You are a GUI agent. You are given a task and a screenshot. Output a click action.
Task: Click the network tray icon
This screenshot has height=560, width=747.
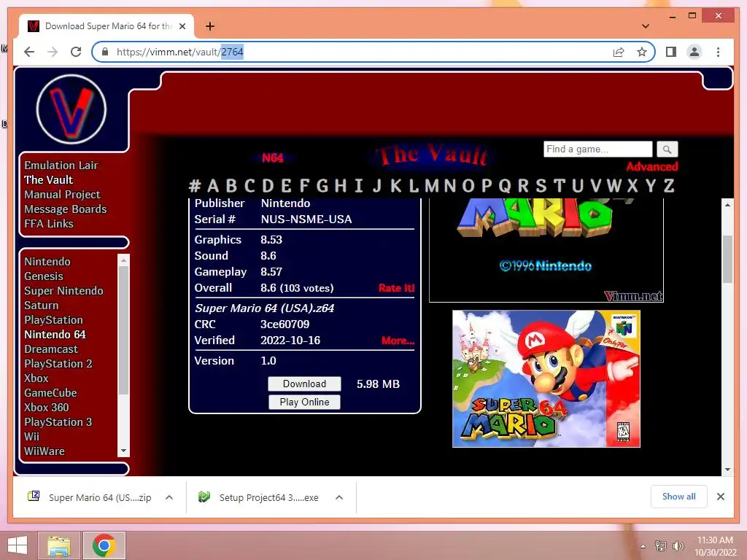[x=660, y=545]
